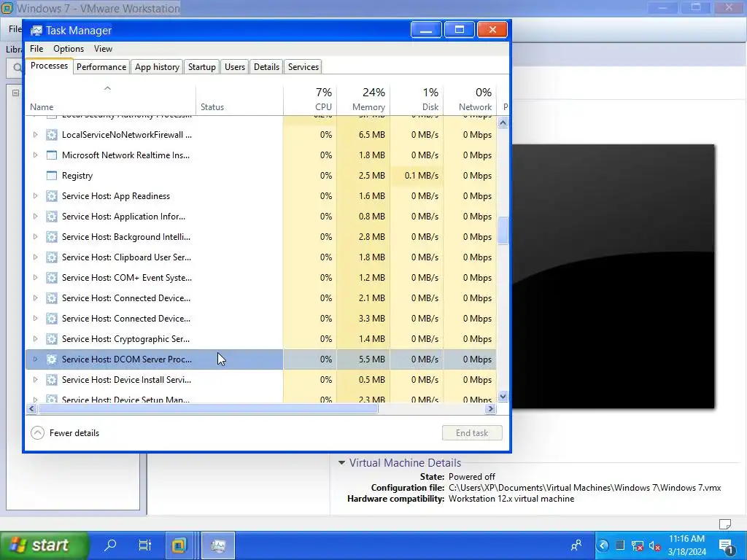747x560 pixels.
Task: Click the Fewer details button
Action: 65,433
